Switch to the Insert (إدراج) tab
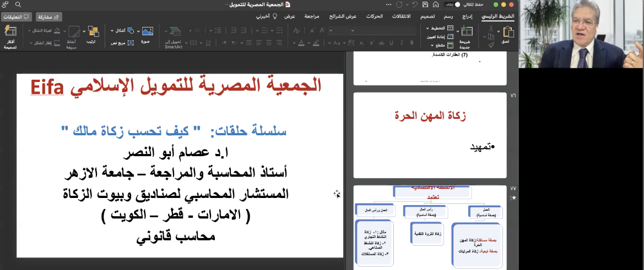644x270 pixels. click(x=466, y=16)
